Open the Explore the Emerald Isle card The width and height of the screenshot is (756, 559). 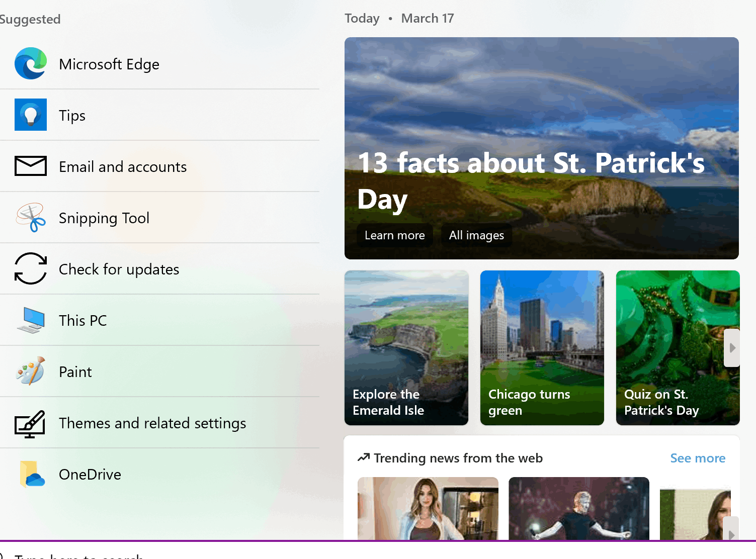(406, 348)
